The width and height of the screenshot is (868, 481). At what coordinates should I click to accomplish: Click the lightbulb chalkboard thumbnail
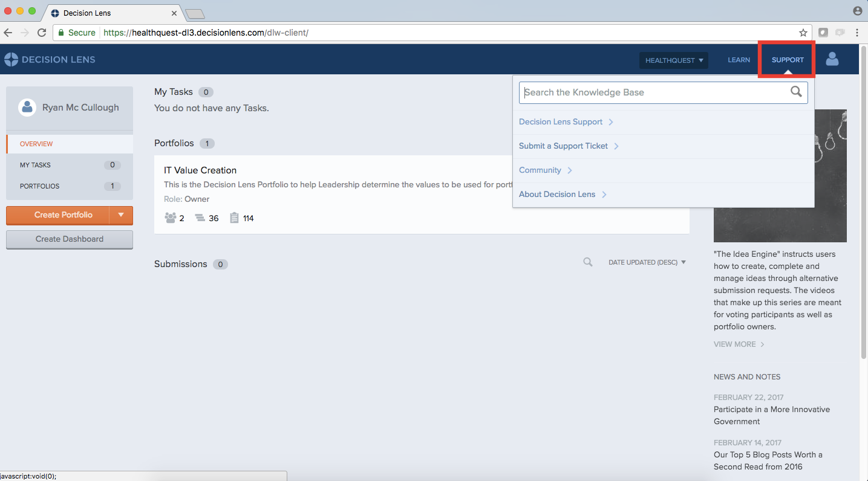click(780, 176)
